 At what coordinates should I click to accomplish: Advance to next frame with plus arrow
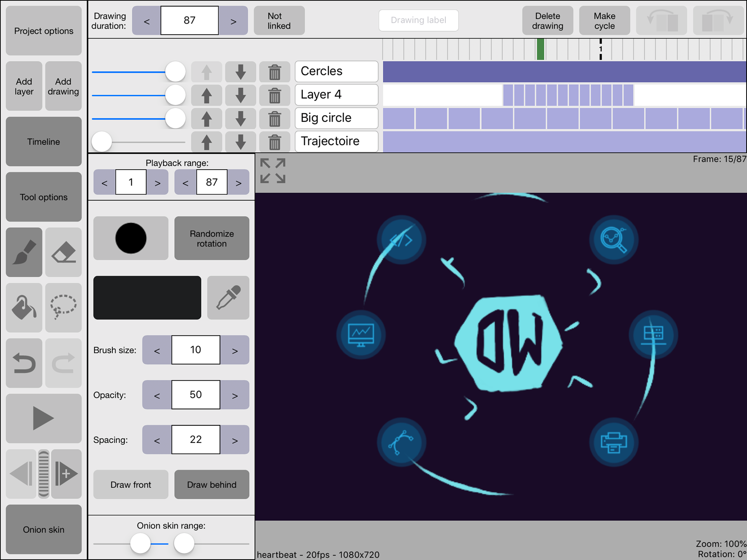(67, 474)
